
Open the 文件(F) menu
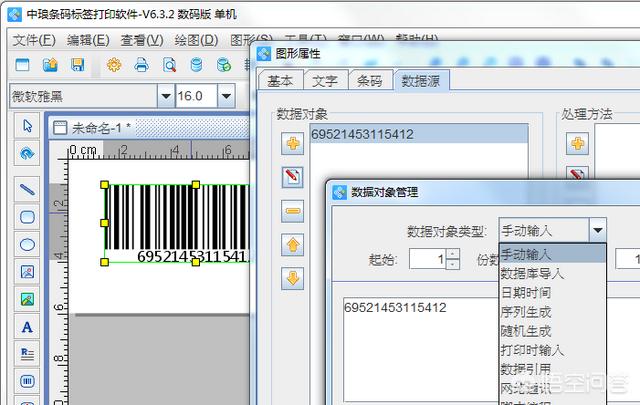(34, 40)
